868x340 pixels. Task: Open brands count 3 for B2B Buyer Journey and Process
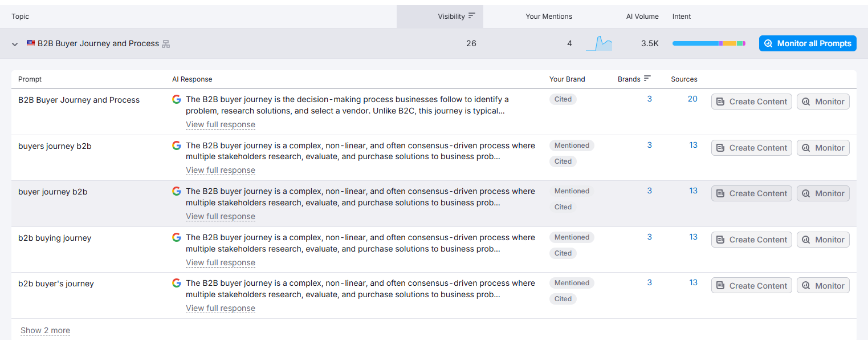point(649,99)
